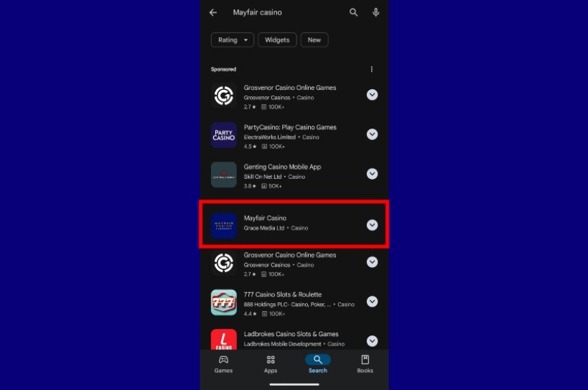Screen dimensions: 588x390
Task: Open Ladbrokes Casino Slots & Games title
Action: click(x=291, y=334)
